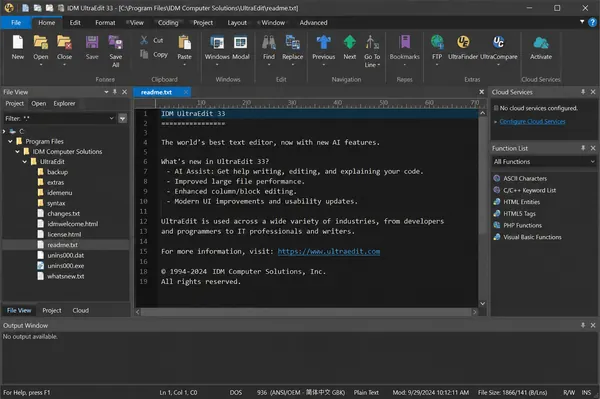Expand ribbon options arrow near help
Viewport: 600px width, 399px height.
coord(582,22)
